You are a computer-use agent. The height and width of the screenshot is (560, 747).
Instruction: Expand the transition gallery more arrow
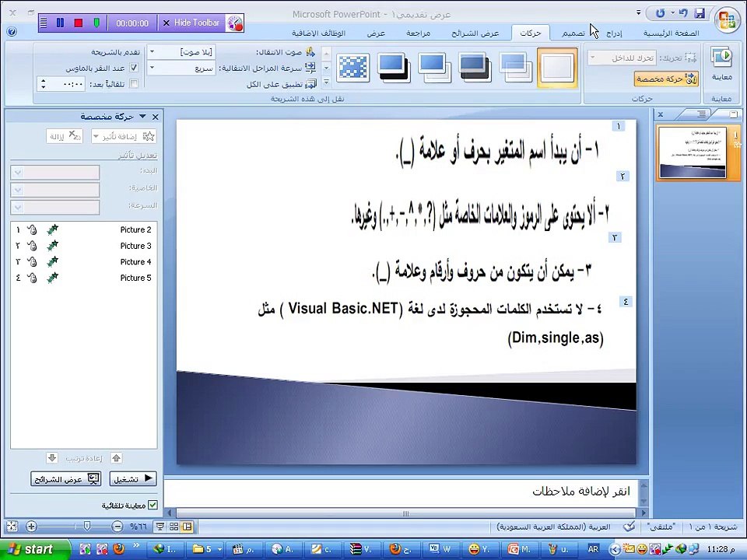(x=326, y=82)
